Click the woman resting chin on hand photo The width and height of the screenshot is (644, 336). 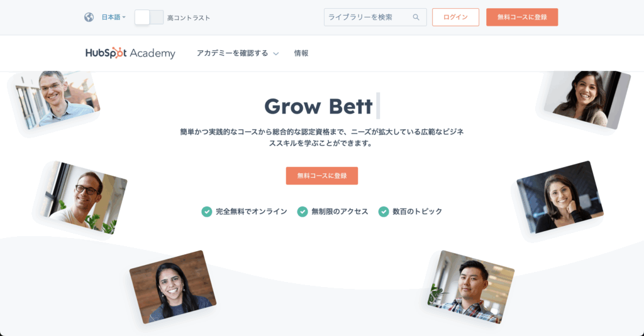(x=560, y=197)
